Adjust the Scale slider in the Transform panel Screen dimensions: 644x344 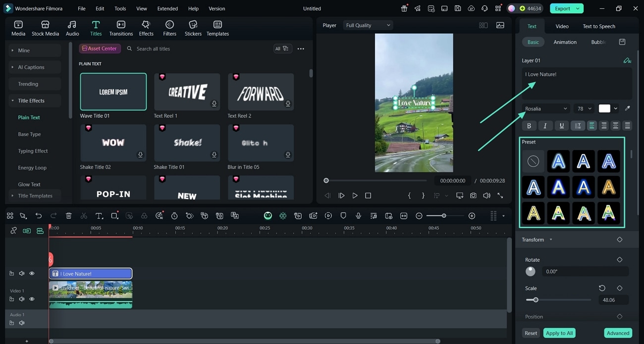pos(535,299)
